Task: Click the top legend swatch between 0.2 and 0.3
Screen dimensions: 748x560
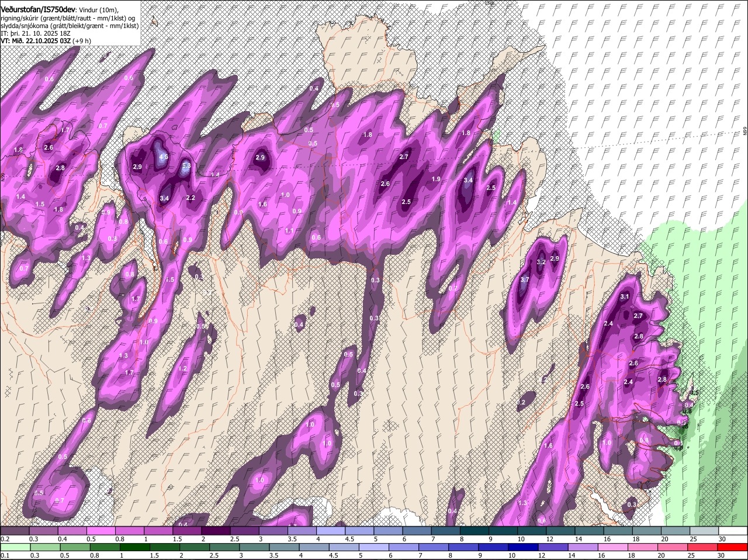Action: 15,531
